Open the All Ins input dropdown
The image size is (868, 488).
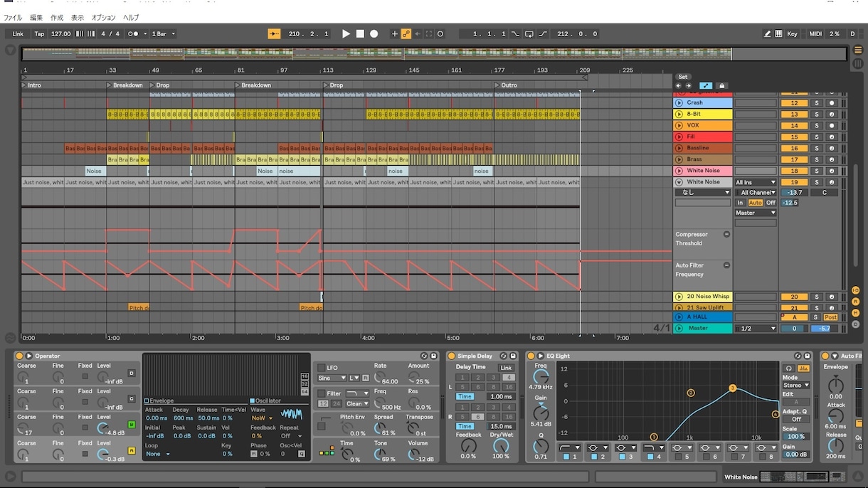click(756, 183)
